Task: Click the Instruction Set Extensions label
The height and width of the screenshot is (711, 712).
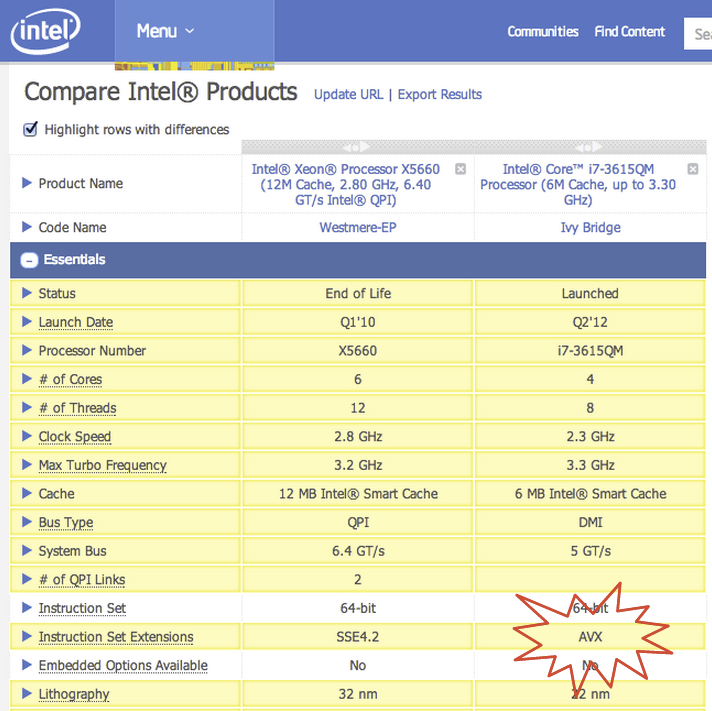Action: [x=116, y=637]
